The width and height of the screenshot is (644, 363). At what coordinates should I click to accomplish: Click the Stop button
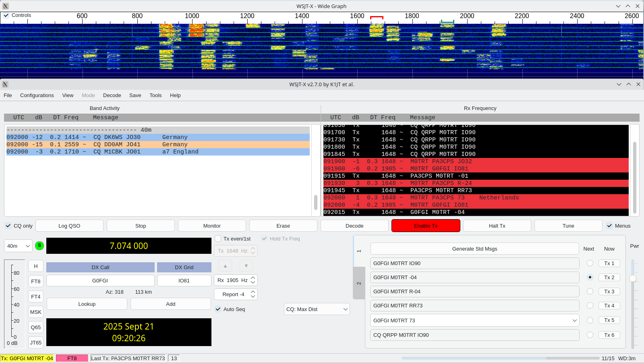(141, 226)
